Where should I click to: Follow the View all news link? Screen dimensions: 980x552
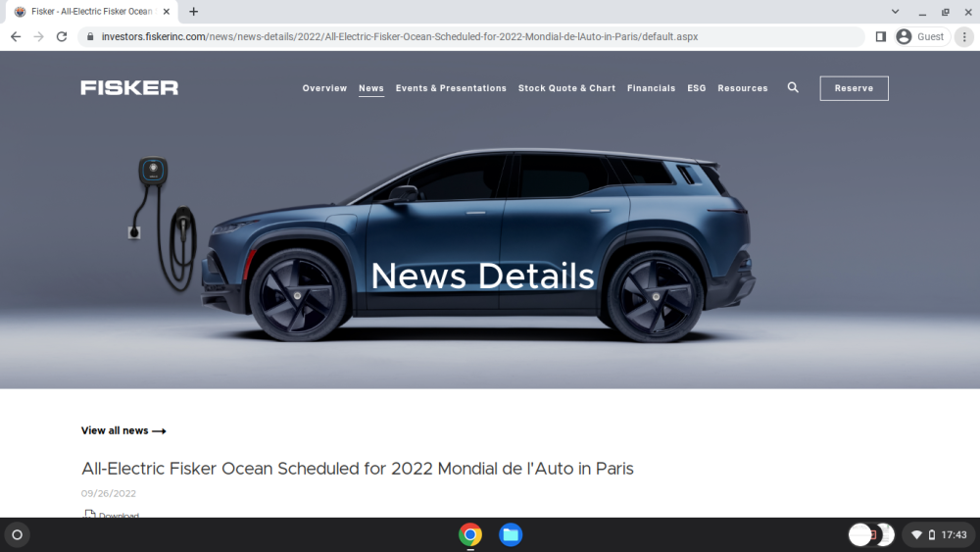point(123,430)
